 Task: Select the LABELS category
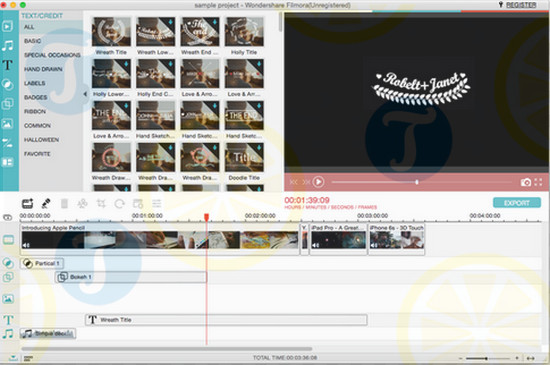point(35,83)
